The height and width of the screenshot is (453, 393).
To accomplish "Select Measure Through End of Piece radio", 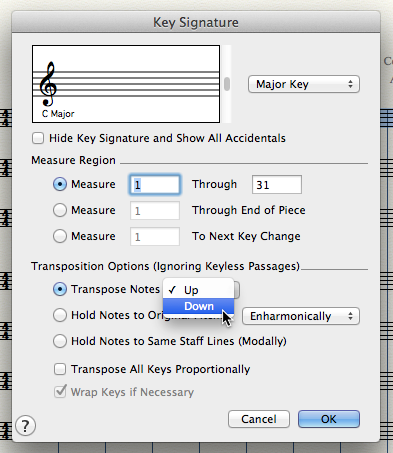I will [x=60, y=210].
